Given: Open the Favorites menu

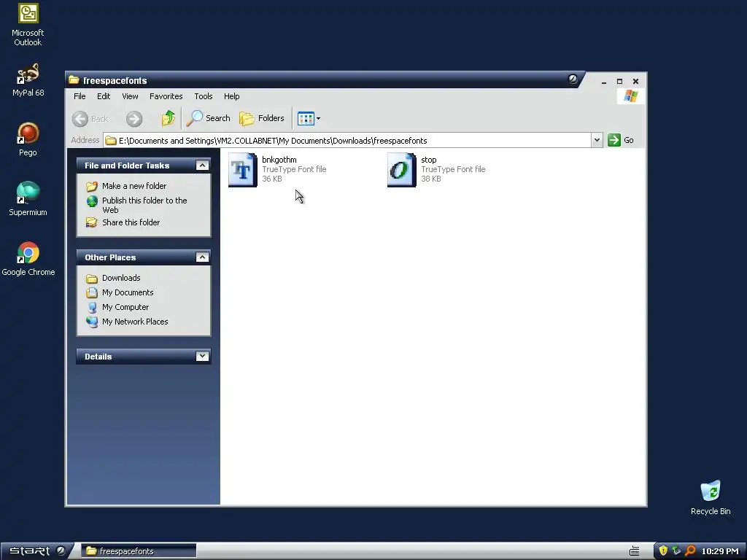Looking at the screenshot, I should point(166,96).
